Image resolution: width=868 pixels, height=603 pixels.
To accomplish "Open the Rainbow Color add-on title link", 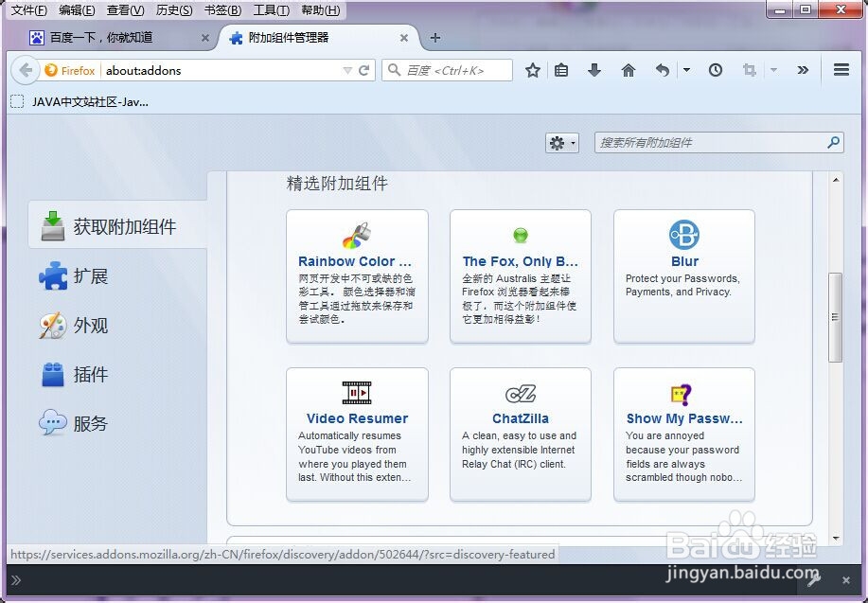I will coord(355,261).
